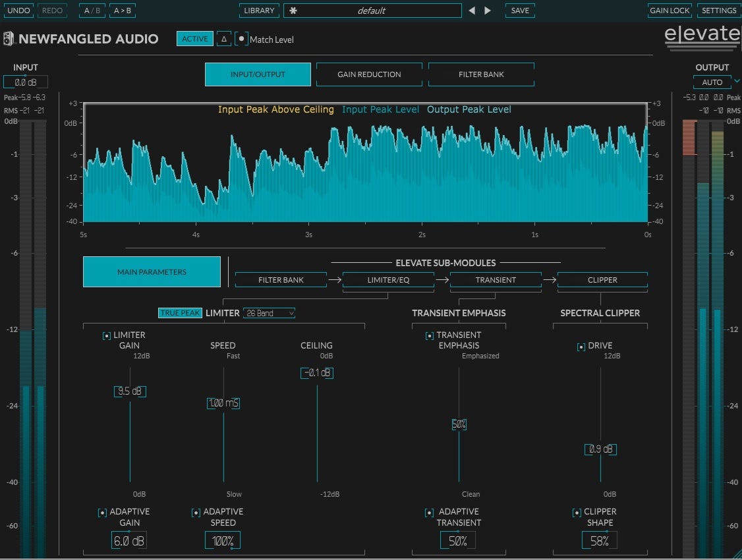742x560 pixels.
Task: Click Input Peak Above Ceiling legend
Action: pyautogui.click(x=276, y=109)
